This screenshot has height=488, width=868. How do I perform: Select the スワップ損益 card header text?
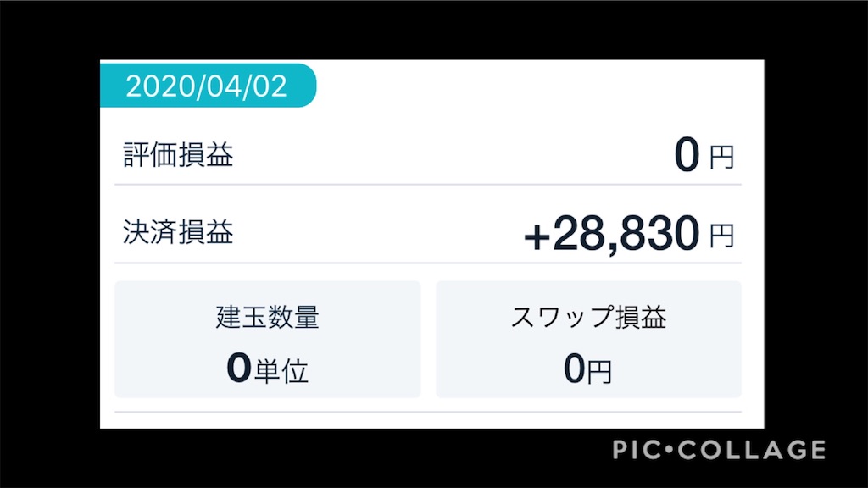coord(589,316)
